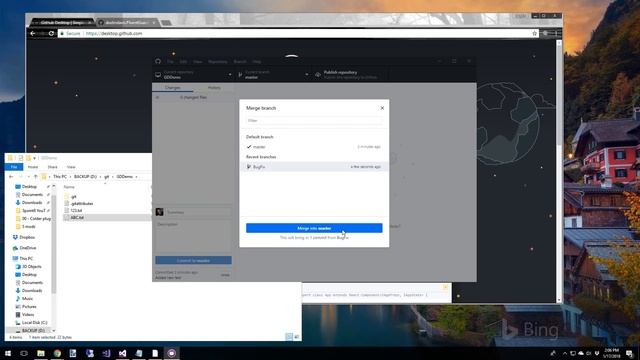640x360 pixels.
Task: Click the Filter field in Merge branch dialog
Action: pos(314,120)
